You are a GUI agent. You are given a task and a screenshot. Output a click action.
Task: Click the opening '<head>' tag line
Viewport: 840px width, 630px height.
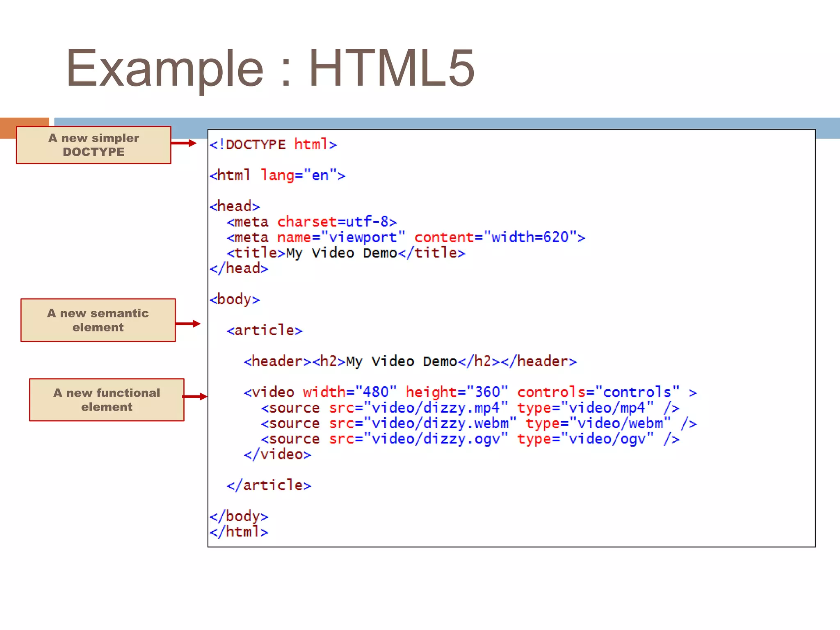click(x=235, y=206)
